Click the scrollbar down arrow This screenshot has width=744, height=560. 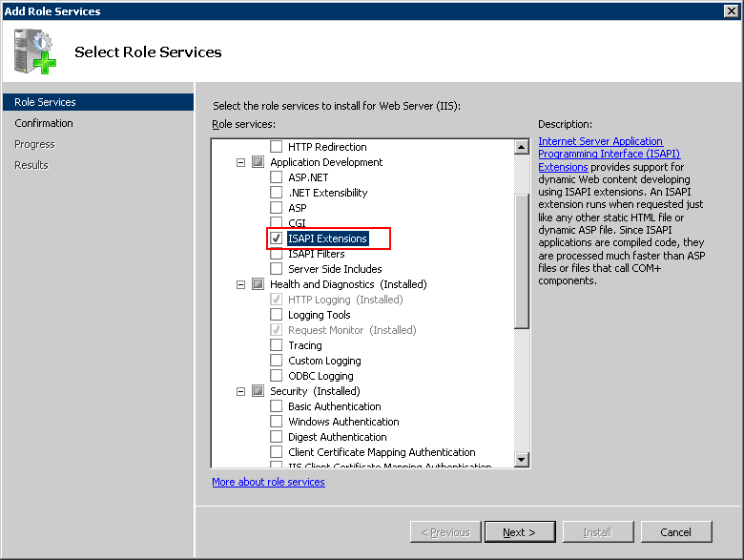click(x=522, y=460)
